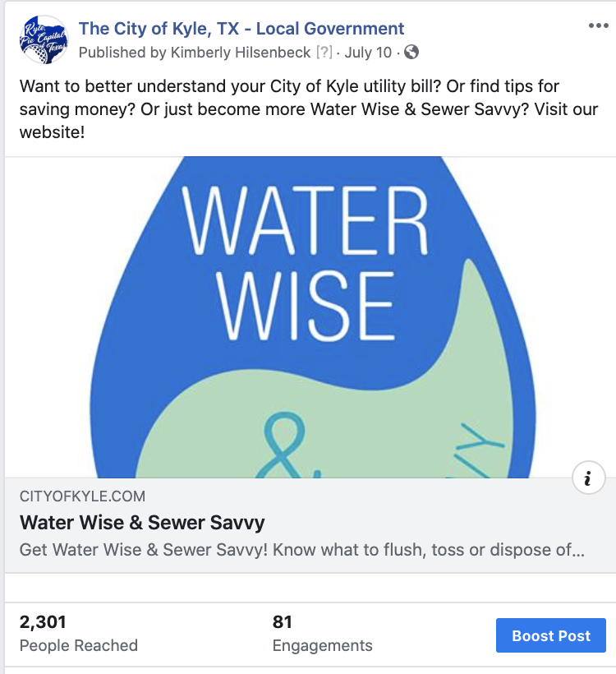
Task: Click the CITYOFKYLE.COM domain text
Action: click(82, 496)
